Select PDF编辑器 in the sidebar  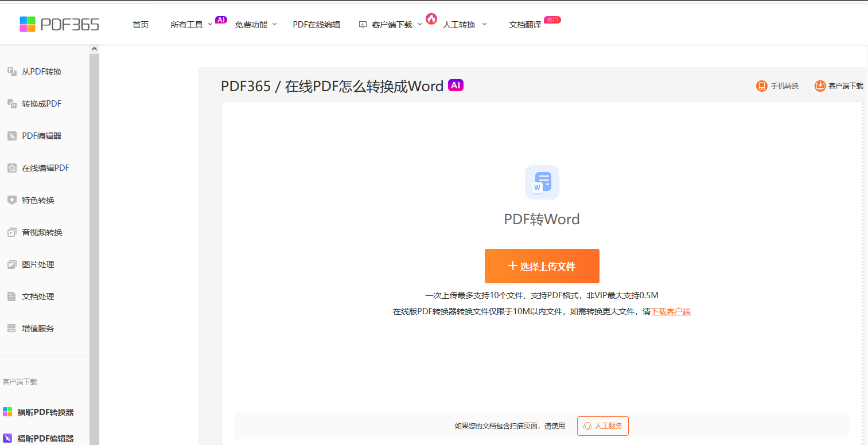[x=42, y=136]
